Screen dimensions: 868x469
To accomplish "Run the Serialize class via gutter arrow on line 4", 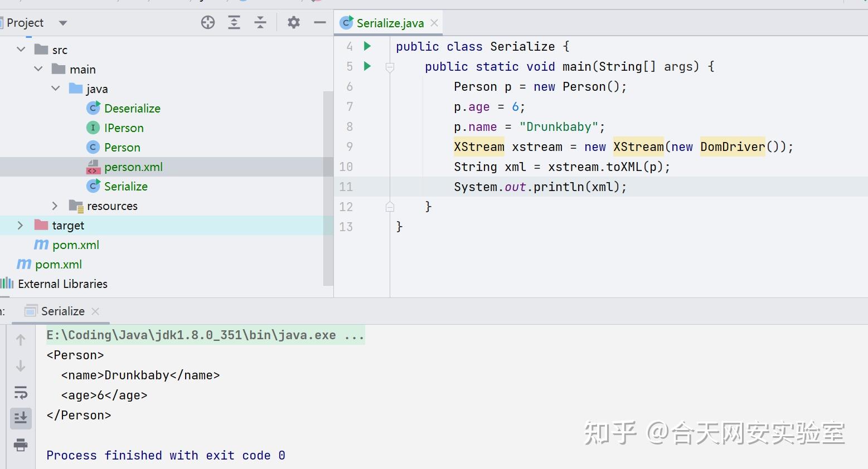I will (366, 46).
